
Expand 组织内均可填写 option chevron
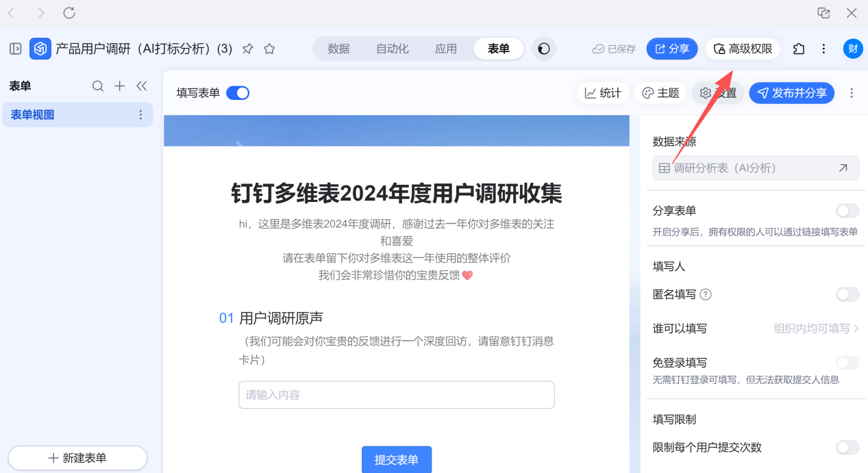click(856, 329)
